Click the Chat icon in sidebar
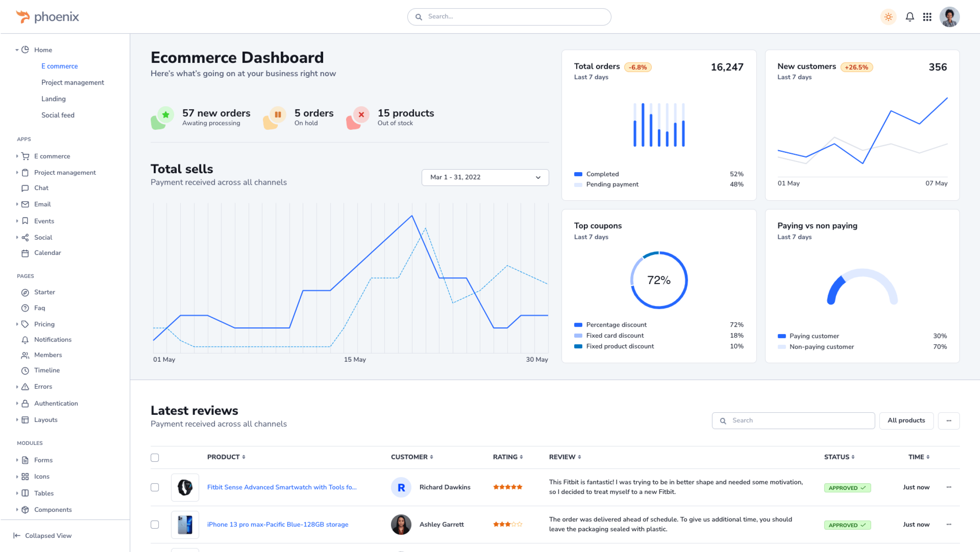This screenshot has width=980, height=552. point(25,188)
